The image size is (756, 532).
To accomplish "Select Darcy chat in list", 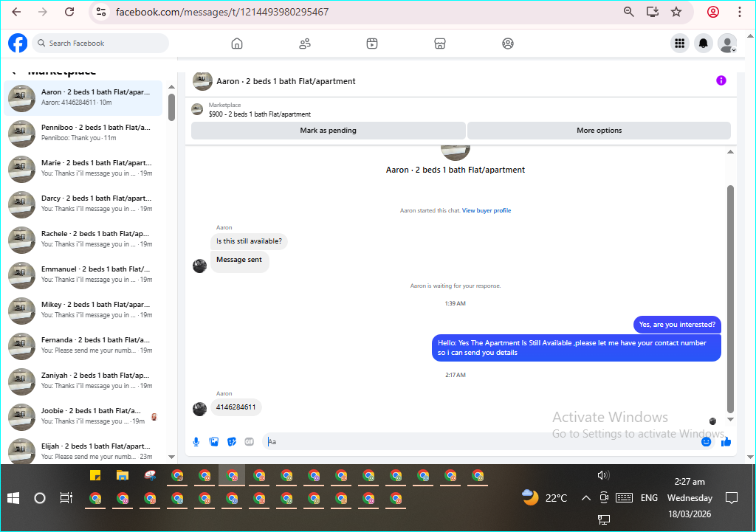I will coord(83,204).
